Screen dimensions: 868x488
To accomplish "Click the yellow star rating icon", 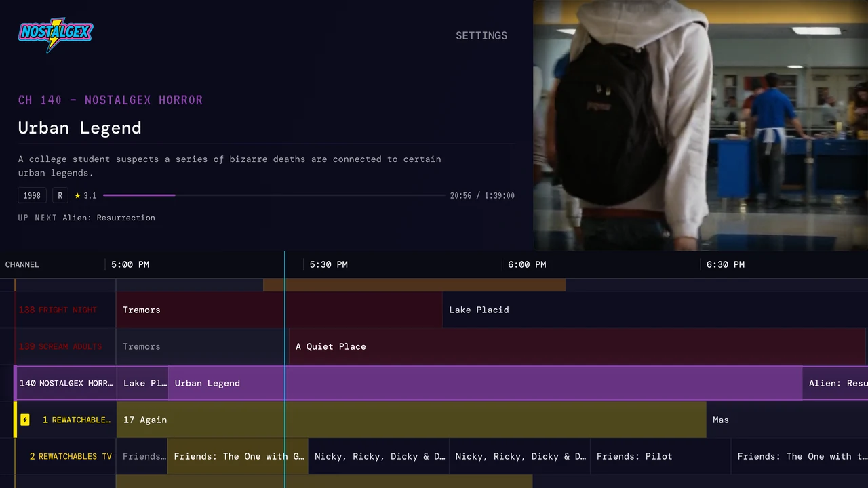I will (x=77, y=195).
